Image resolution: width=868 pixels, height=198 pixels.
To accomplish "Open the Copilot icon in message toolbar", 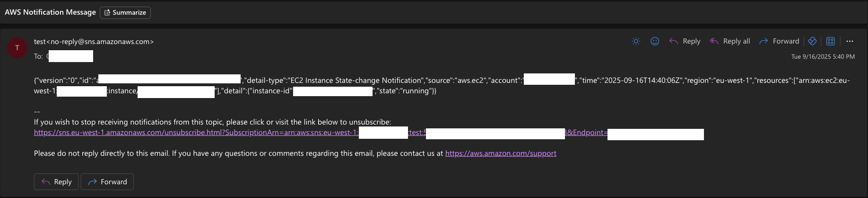I will (812, 41).
